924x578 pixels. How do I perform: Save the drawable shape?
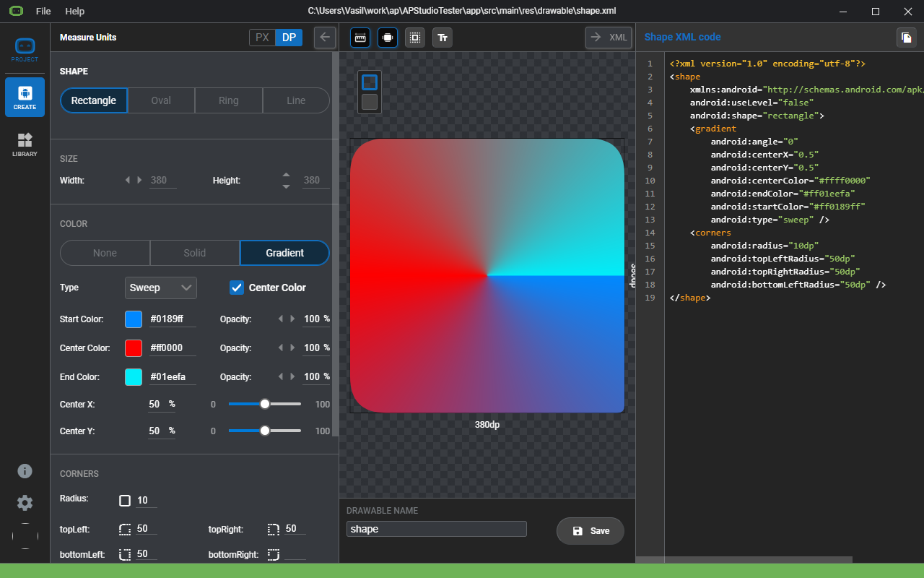click(590, 531)
